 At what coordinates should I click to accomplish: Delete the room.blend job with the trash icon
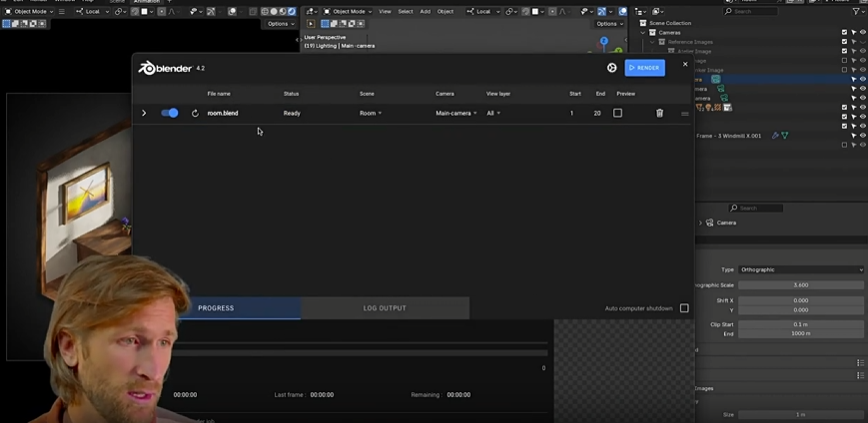[x=659, y=113]
